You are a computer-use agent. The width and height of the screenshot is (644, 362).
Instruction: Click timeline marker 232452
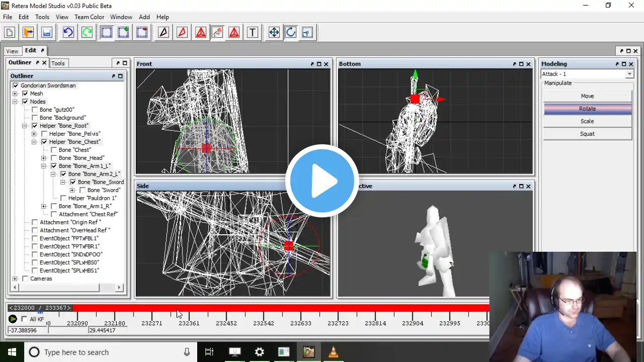[x=226, y=323]
